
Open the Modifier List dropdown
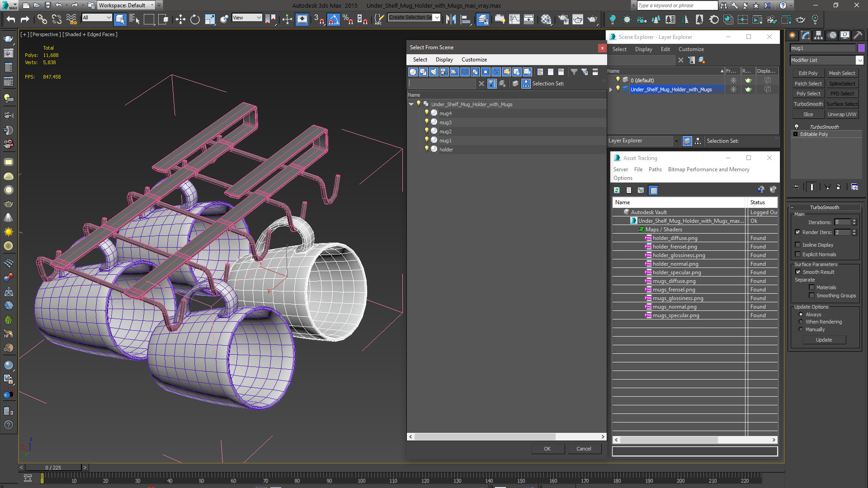coord(827,60)
